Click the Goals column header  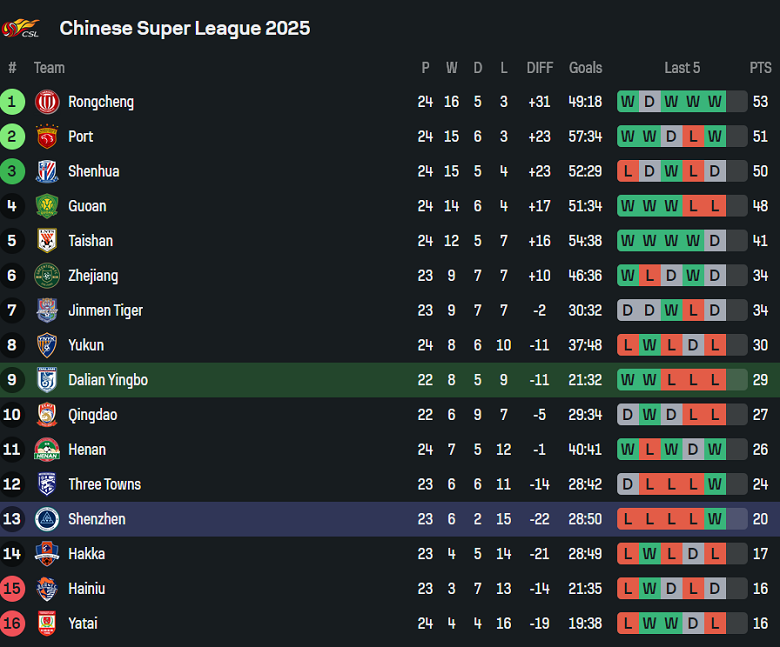[585, 68]
